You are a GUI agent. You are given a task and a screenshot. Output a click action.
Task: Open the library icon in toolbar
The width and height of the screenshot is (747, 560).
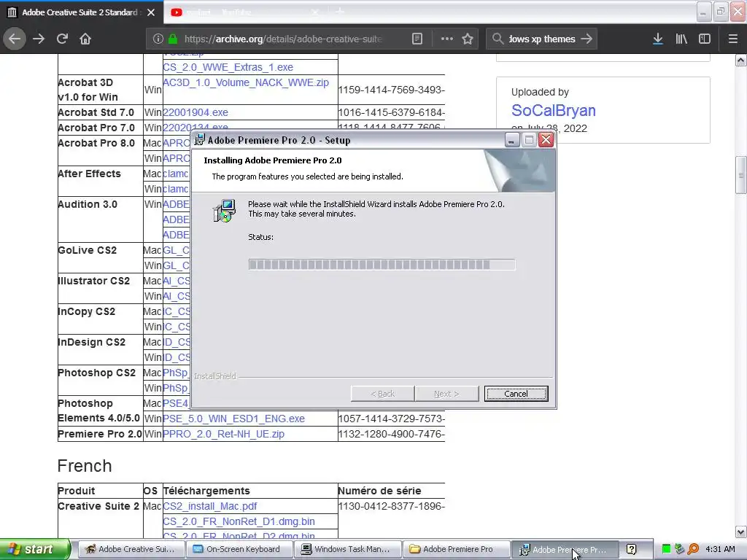(x=681, y=39)
